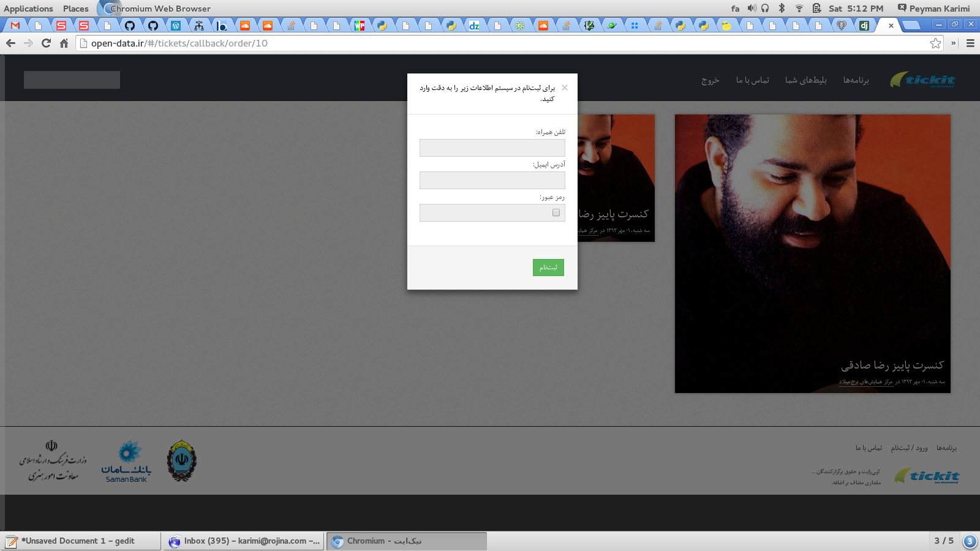Open the colorful WP favicon tab
980x551 pixels.
360,26
